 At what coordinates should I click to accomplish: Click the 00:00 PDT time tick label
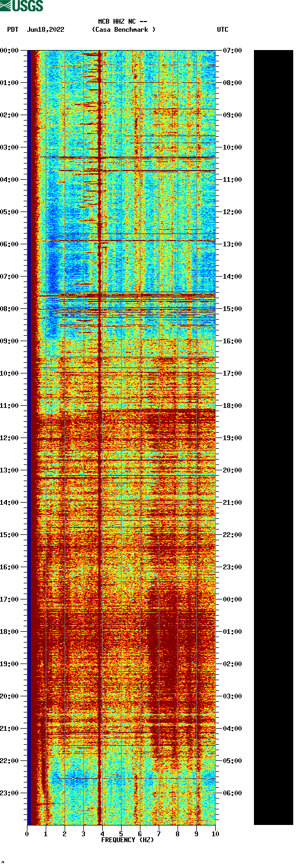[x=10, y=51]
